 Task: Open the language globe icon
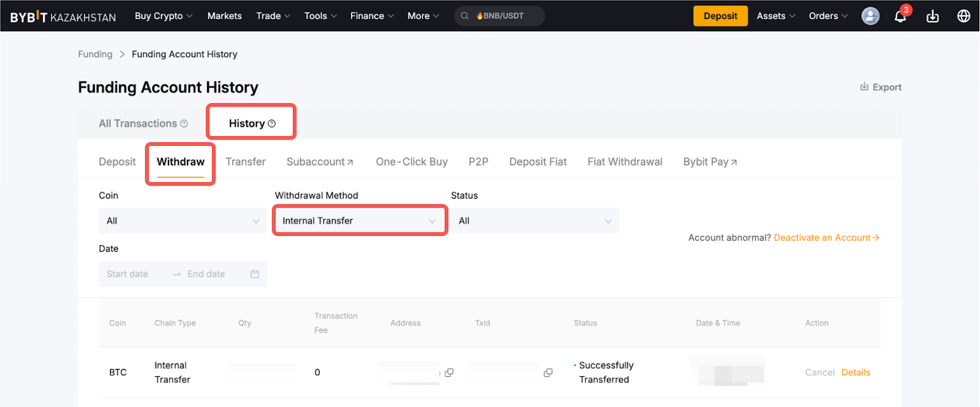point(963,16)
